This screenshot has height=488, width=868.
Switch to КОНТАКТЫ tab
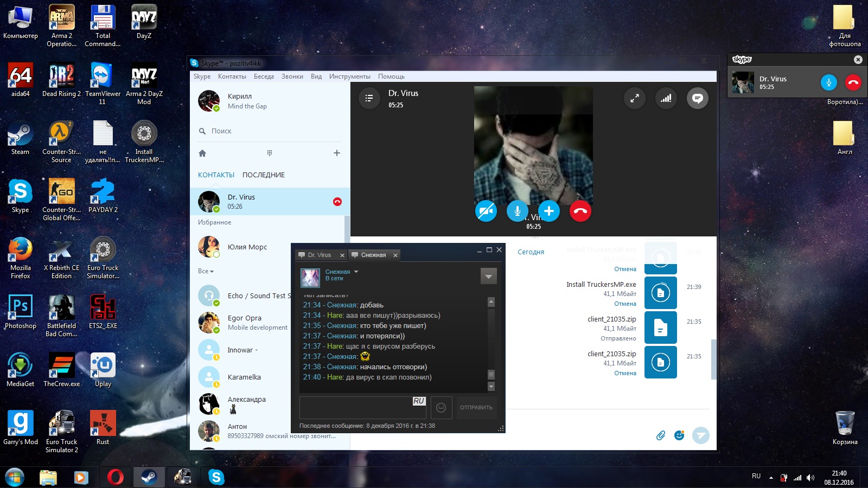216,175
